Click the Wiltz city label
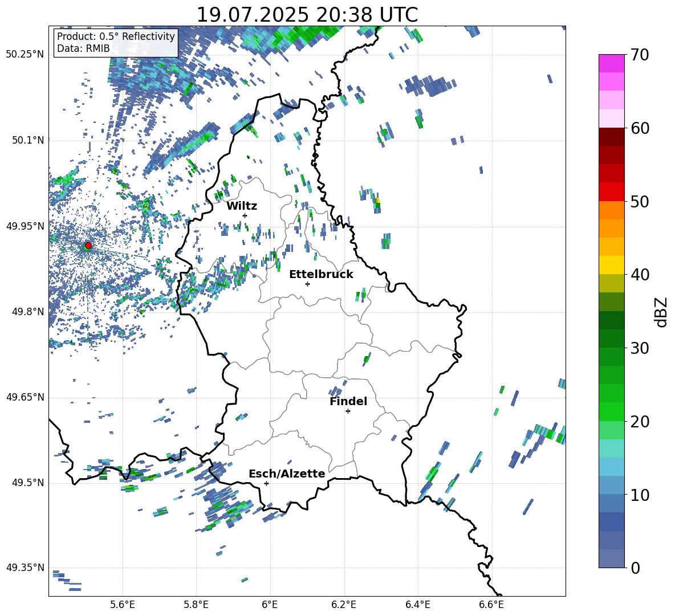Image resolution: width=675 pixels, height=616 pixels. click(x=242, y=206)
